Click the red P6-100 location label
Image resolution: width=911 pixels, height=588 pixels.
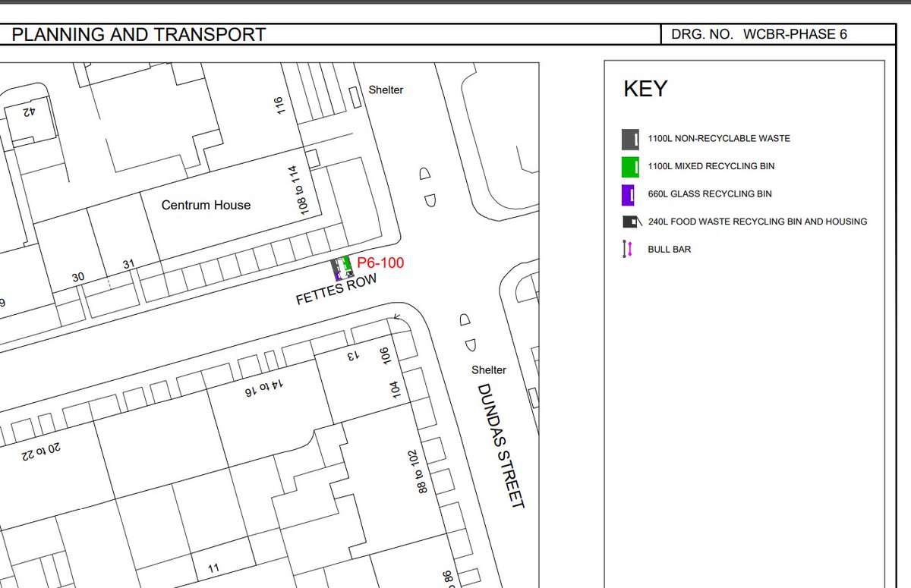point(380,263)
